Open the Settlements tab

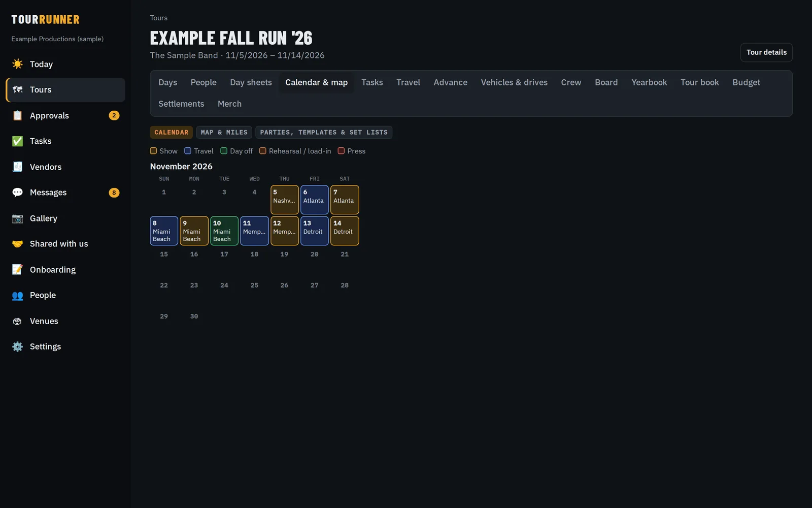(181, 104)
